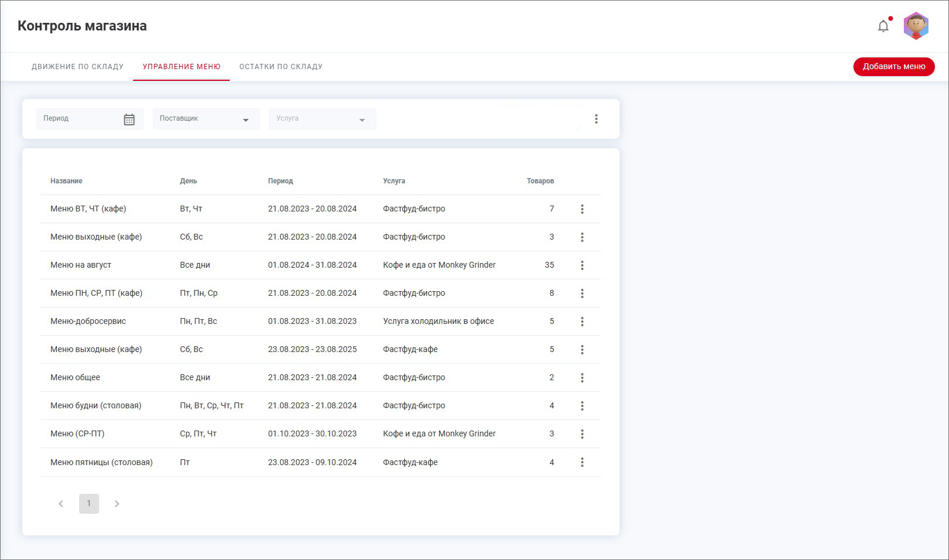
Task: Open the actions menu for Меню ВТ, ЧТ (кафе)
Action: [x=582, y=209]
